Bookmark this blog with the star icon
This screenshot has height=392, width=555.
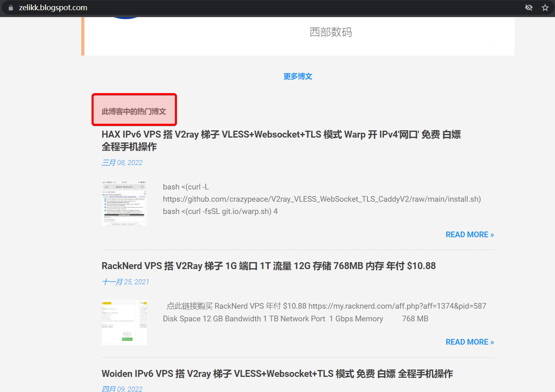545,7
